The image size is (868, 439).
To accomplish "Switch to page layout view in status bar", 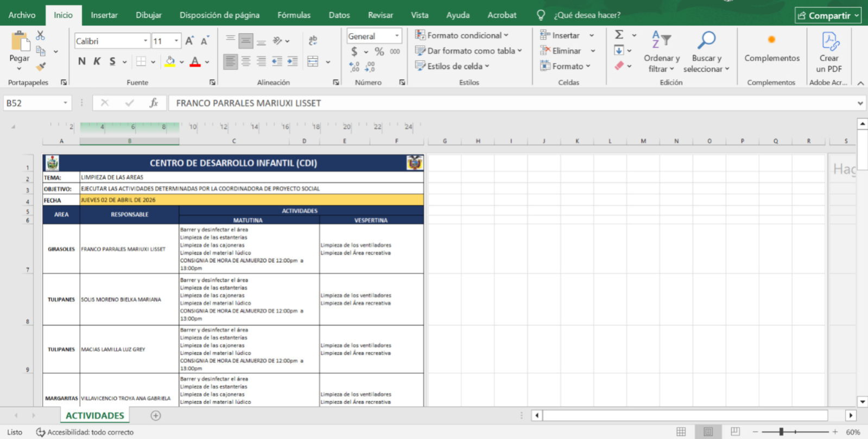I will pyautogui.click(x=708, y=432).
